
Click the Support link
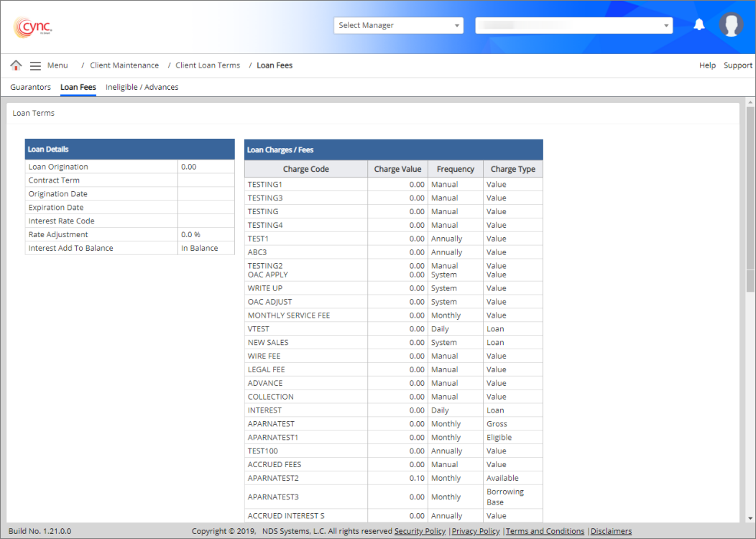[x=737, y=65]
